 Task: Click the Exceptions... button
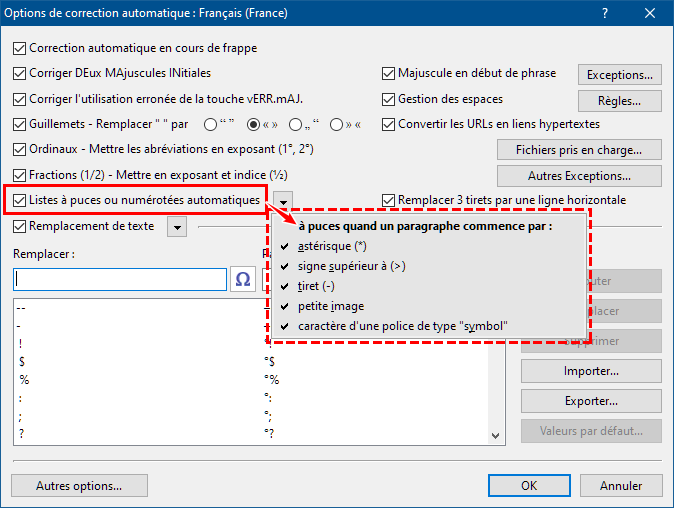620,74
